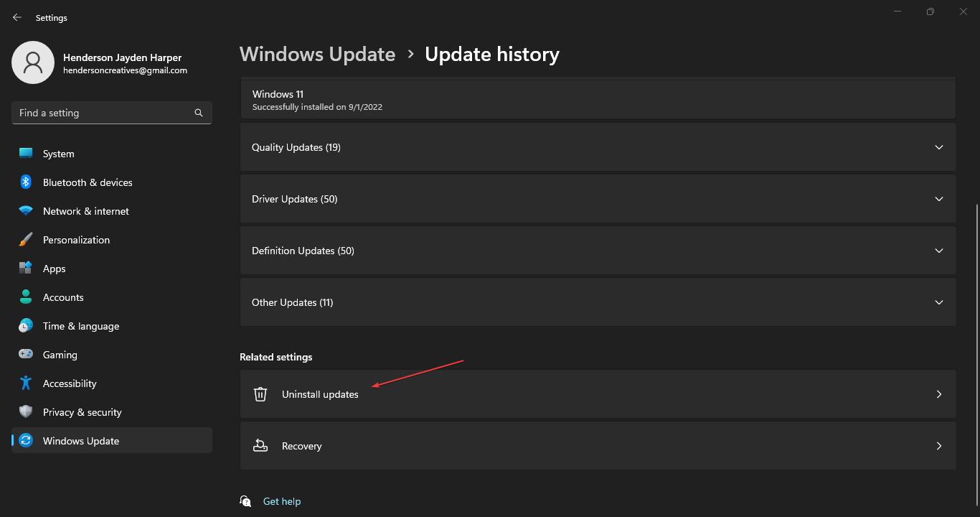Screen dimensions: 980x517
Task: Go back with the back arrow
Action: (17, 17)
